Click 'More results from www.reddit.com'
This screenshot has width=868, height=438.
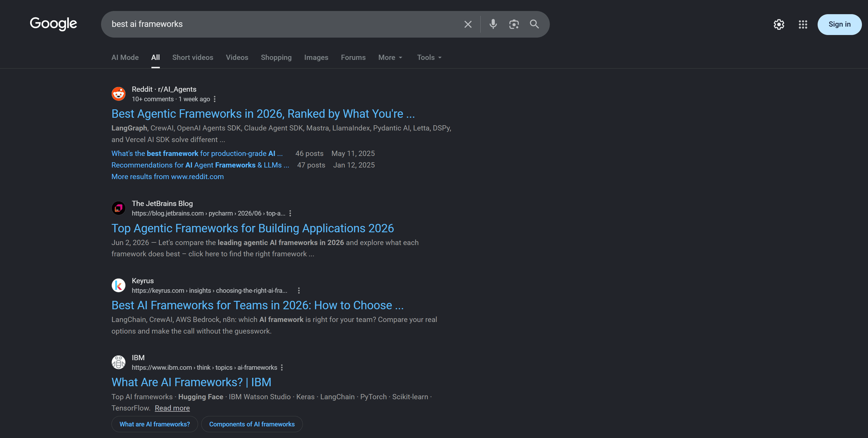click(167, 176)
